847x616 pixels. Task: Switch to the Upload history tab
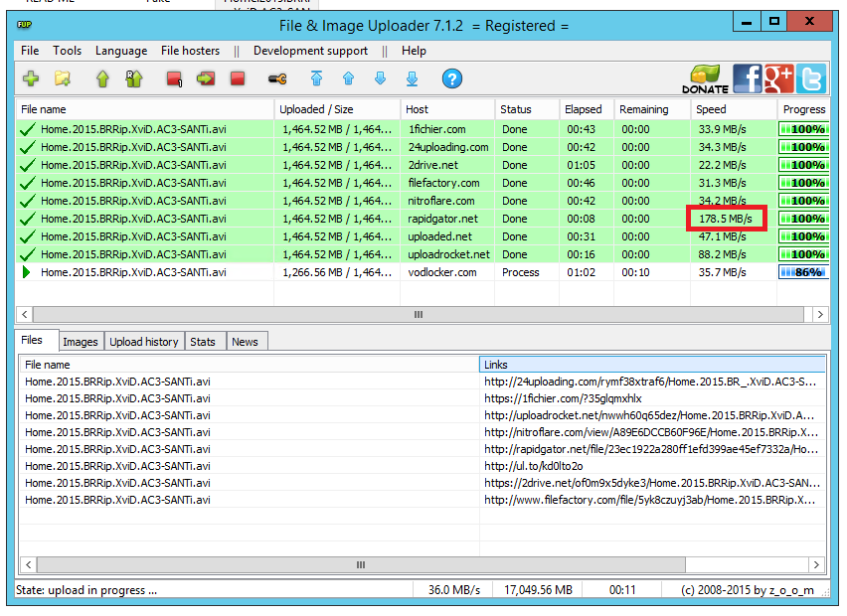coord(144,342)
